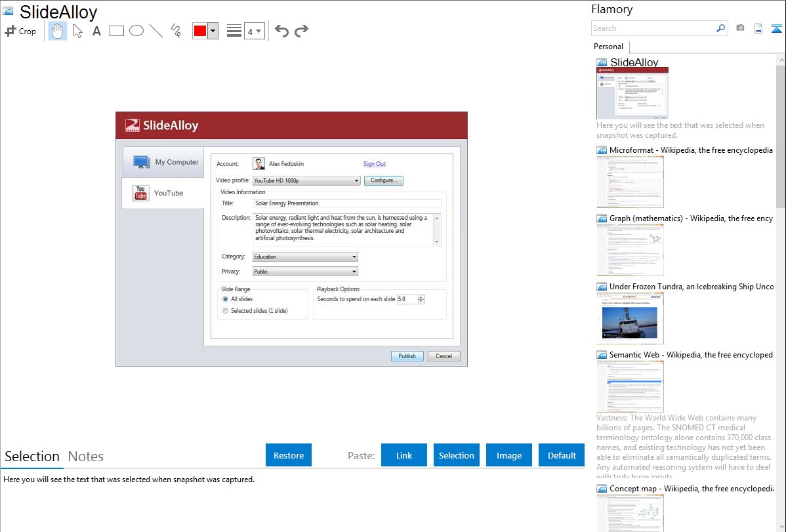The height and width of the screenshot is (532, 786).
Task: Click the Restore button
Action: 289,455
